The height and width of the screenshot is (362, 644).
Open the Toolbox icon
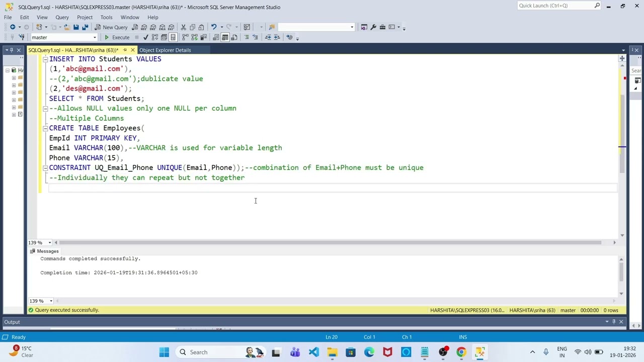click(x=382, y=27)
